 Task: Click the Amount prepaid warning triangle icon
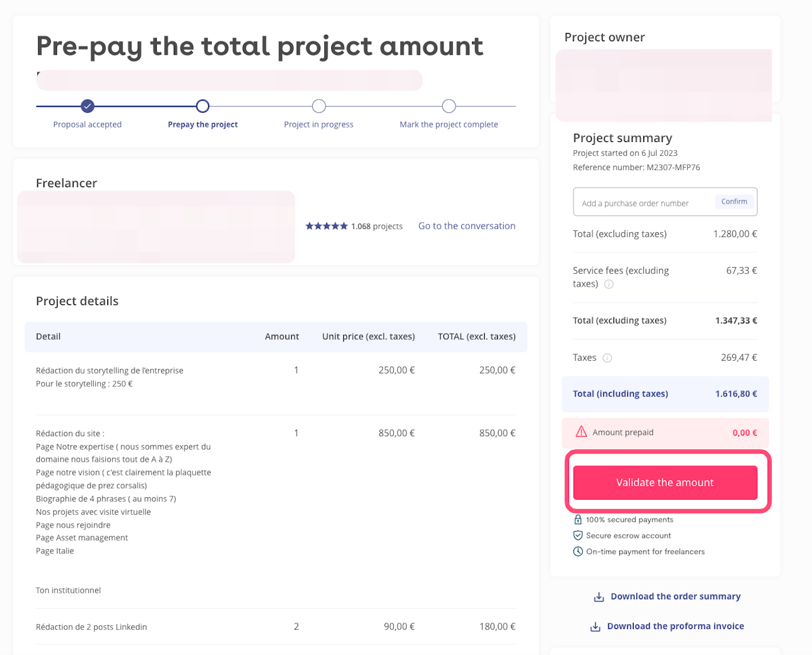click(x=581, y=432)
